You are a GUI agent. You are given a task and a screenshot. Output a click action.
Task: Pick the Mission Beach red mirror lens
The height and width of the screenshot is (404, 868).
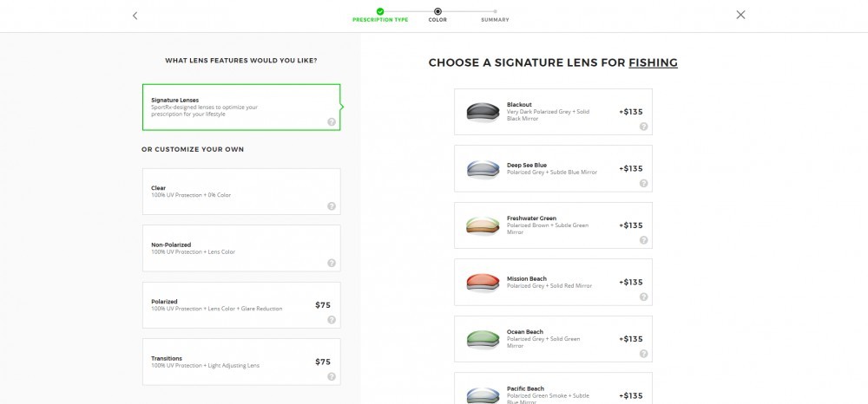point(553,282)
